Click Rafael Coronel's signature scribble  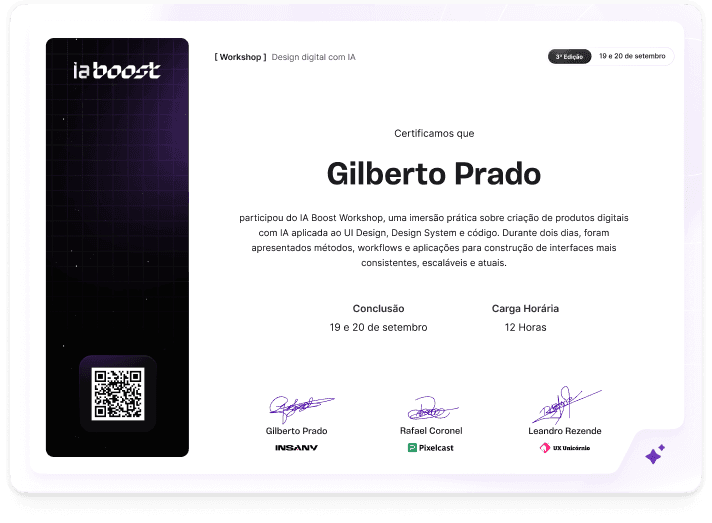432,408
